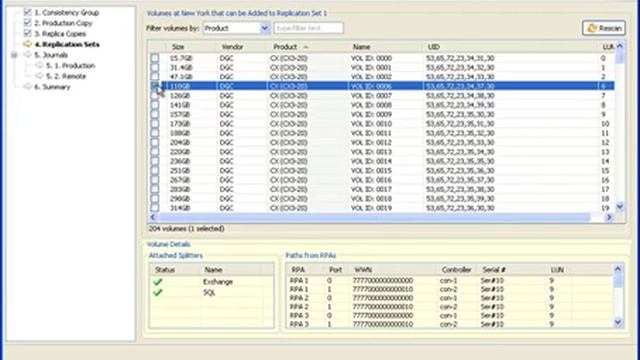Collapse the 5. Journals tree node

pyautogui.click(x=14, y=55)
